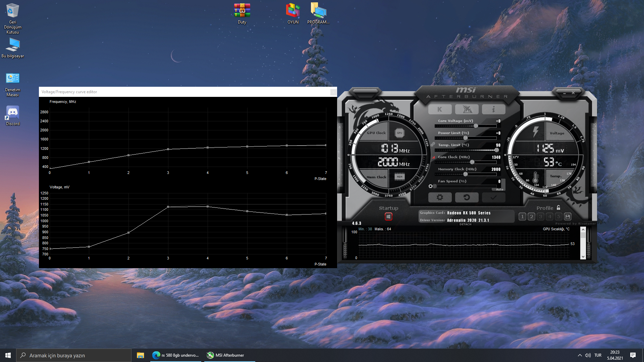644x362 pixels.
Task: Select the Denetim Masası desktop icon
Action: tap(12, 84)
